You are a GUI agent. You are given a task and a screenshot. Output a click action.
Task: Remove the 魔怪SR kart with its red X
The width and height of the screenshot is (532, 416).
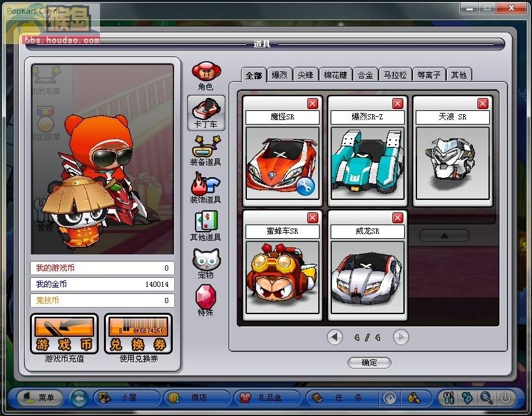(312, 103)
